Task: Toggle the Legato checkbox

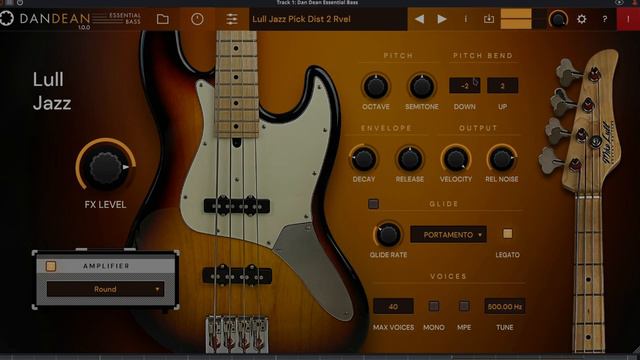Action: click(507, 233)
